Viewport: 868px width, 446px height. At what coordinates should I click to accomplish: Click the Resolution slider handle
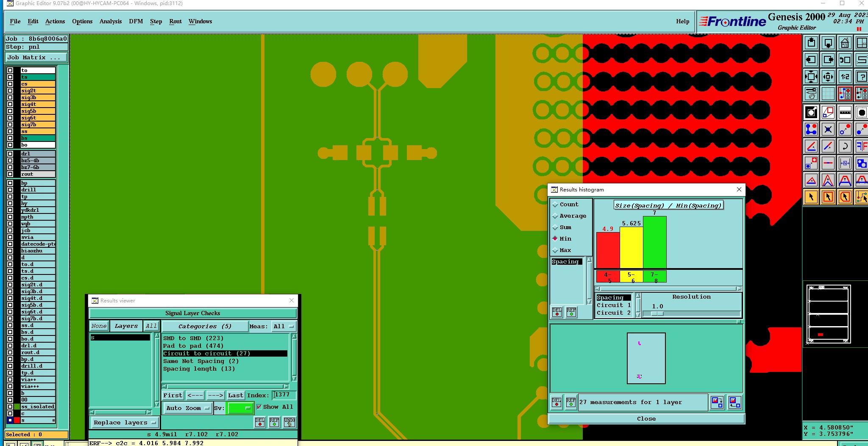tap(657, 314)
